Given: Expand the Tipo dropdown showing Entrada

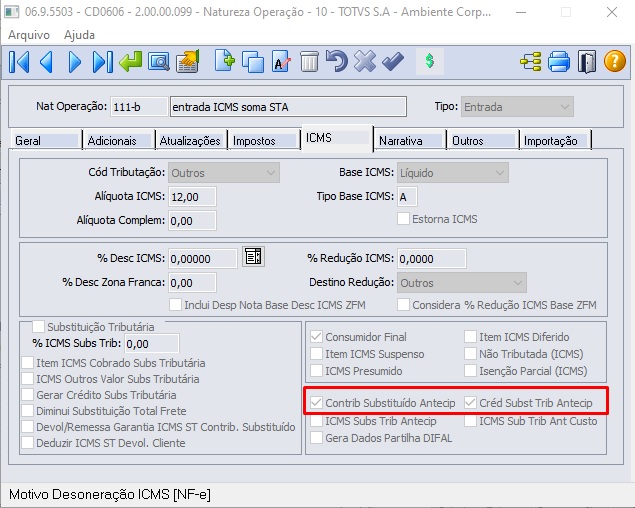Looking at the screenshot, I should [x=517, y=107].
